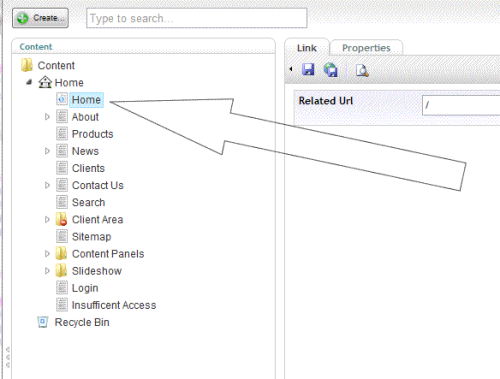Image resolution: width=500 pixels, height=379 pixels.
Task: Click the Preview page magnifier icon
Action: click(x=362, y=70)
